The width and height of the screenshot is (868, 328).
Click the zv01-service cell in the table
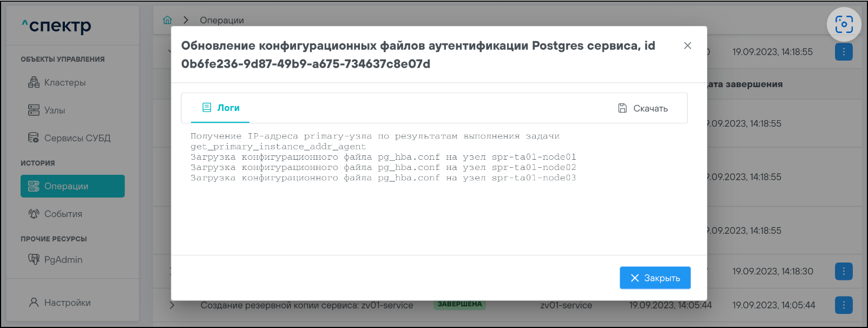(566, 305)
